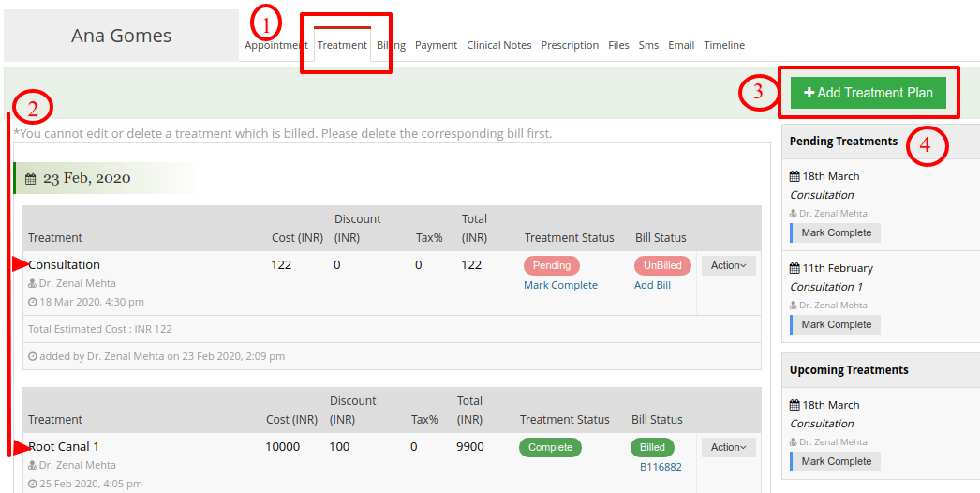
Task: Expand Action dropdown for Consultation row
Action: point(729,266)
